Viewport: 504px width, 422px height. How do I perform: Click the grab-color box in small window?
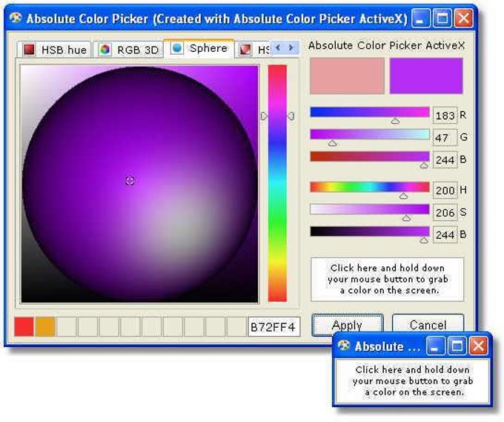(x=412, y=381)
